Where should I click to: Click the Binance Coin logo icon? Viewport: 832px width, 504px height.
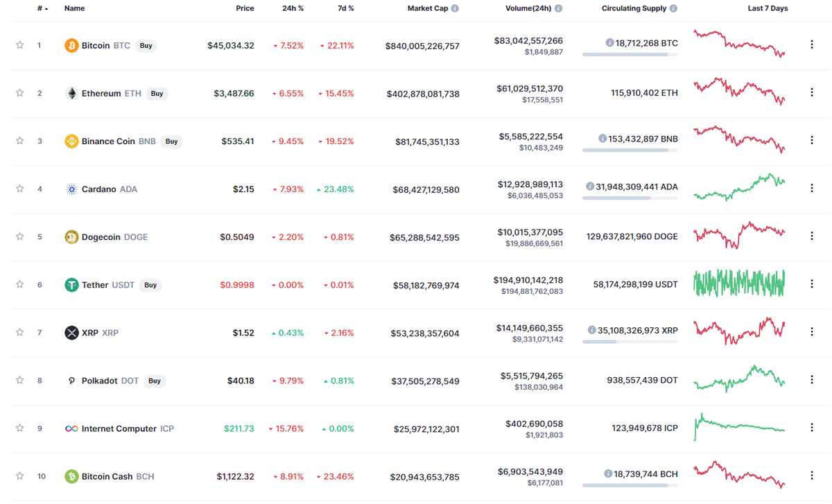pyautogui.click(x=71, y=141)
